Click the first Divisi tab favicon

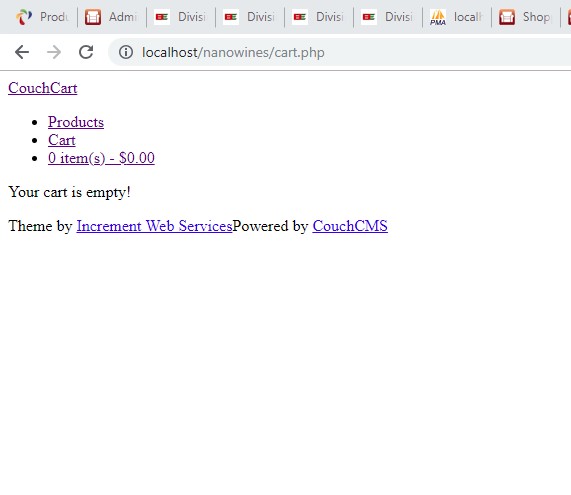point(162,17)
